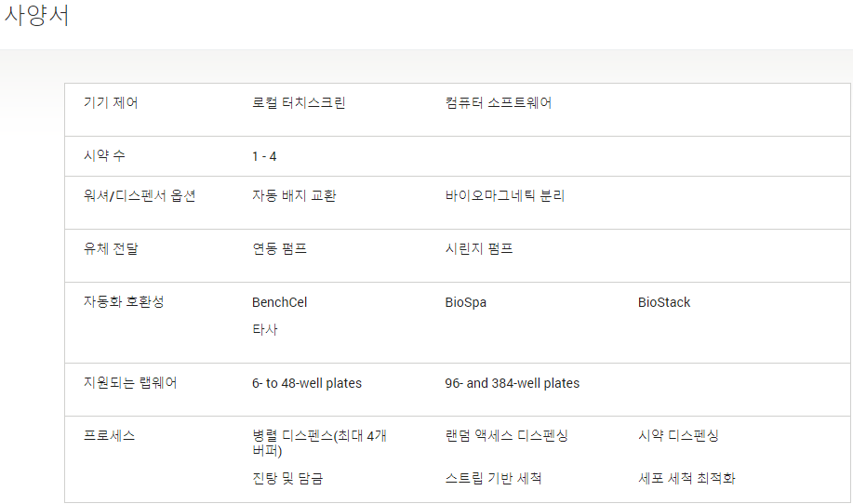Screen dimensions: 853x504
Task: Click the 시린지 펌프 value
Action: click(x=479, y=249)
